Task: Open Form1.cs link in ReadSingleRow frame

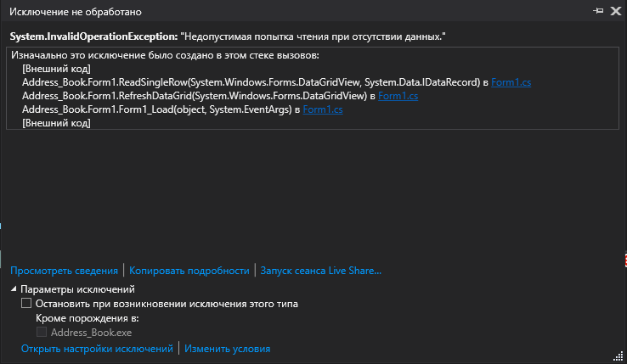Action: [x=511, y=82]
